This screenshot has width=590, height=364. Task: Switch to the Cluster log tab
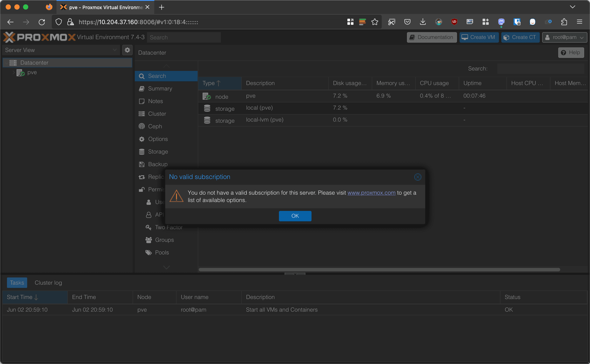[x=48, y=283]
